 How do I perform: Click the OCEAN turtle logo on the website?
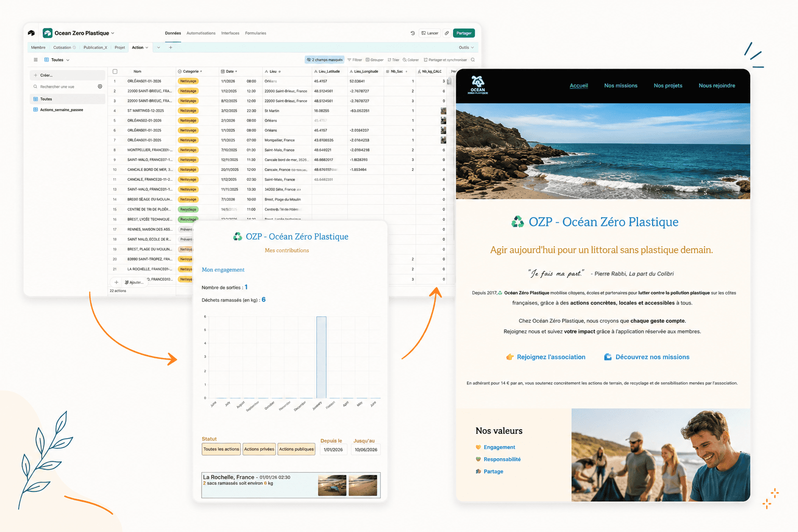coord(478,85)
